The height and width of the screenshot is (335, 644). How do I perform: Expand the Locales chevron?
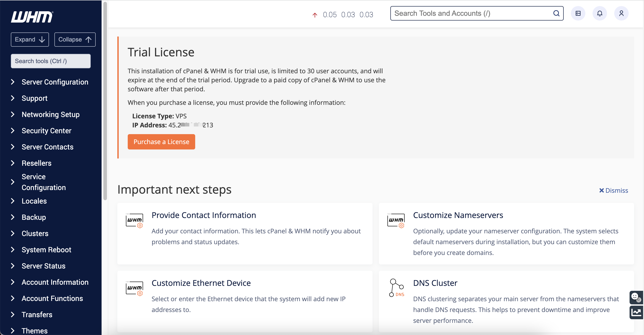click(x=12, y=201)
